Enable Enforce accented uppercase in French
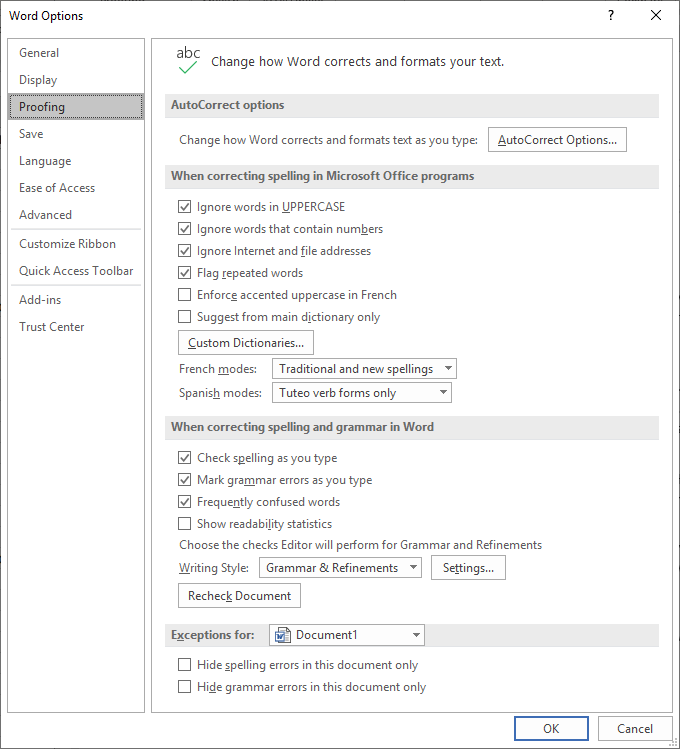 click(x=184, y=295)
